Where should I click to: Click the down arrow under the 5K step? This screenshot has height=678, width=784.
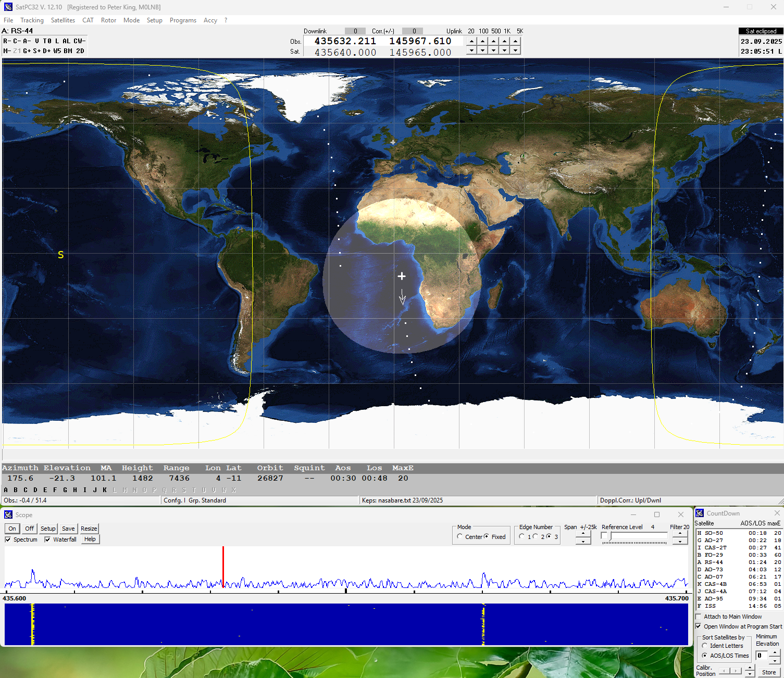(x=515, y=51)
